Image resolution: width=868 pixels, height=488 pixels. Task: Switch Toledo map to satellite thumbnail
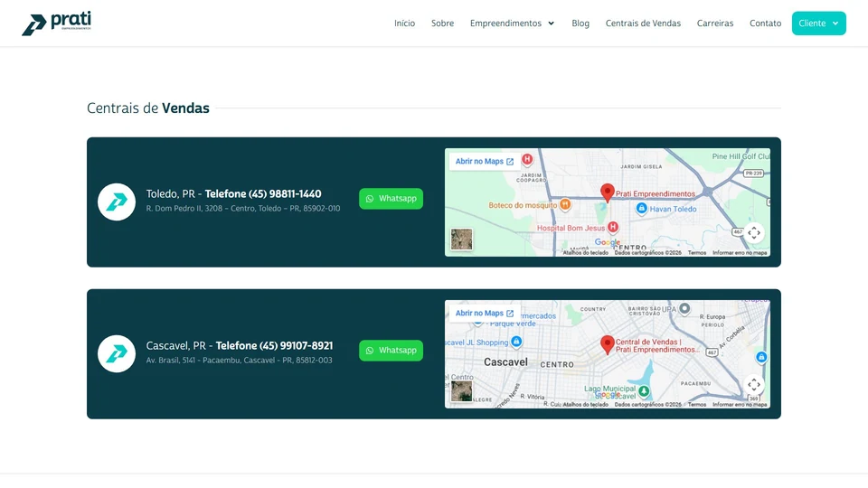[x=461, y=239]
